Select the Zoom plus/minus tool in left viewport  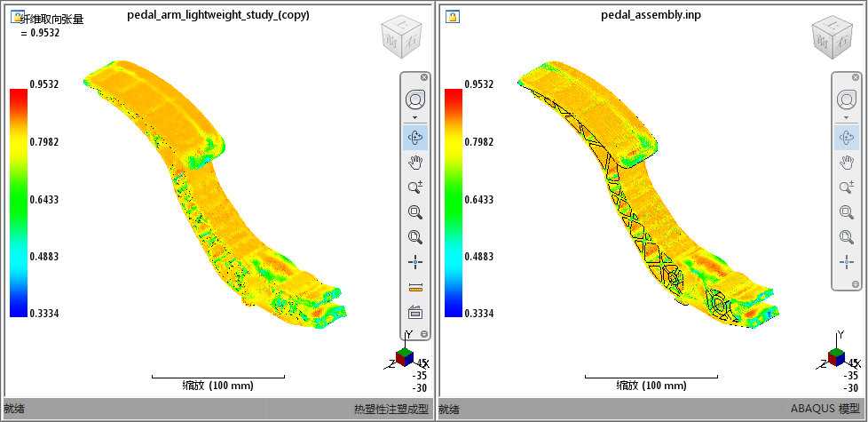(415, 187)
